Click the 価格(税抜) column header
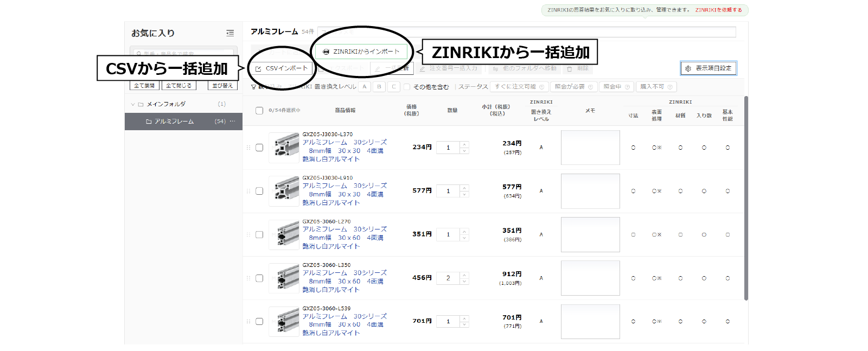This screenshot has width=868, height=351. tap(411, 110)
